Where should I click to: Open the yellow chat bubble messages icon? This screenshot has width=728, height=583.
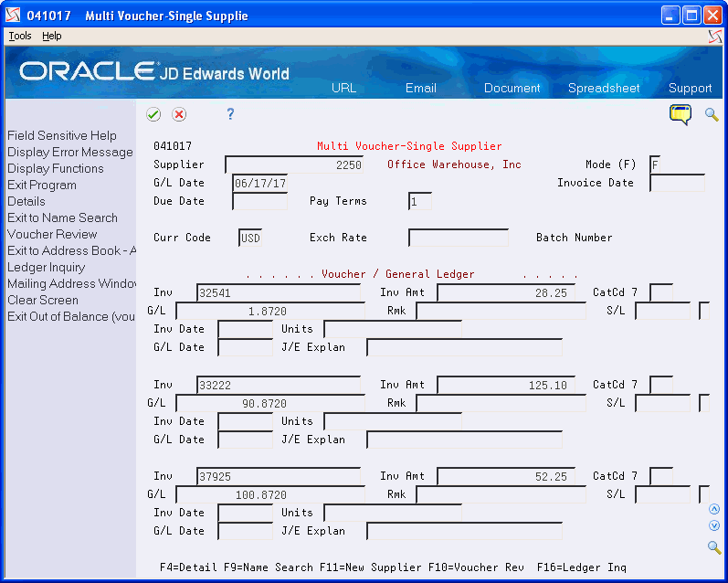pos(681,115)
